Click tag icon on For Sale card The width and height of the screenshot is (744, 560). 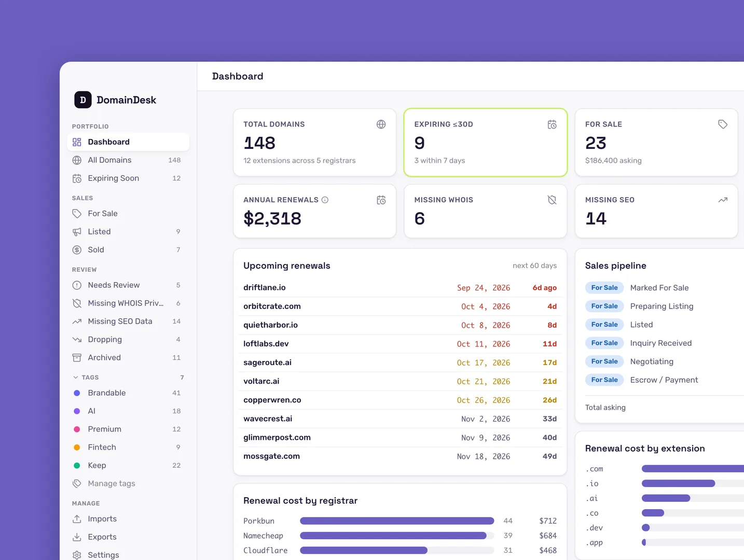click(x=723, y=124)
